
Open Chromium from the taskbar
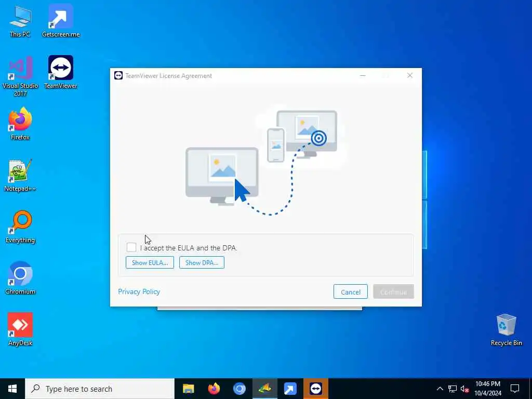[239, 389]
